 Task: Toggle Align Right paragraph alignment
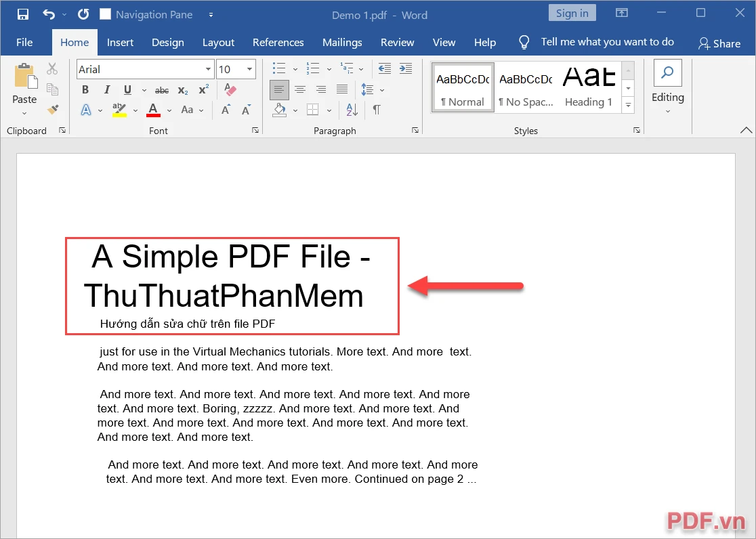321,89
